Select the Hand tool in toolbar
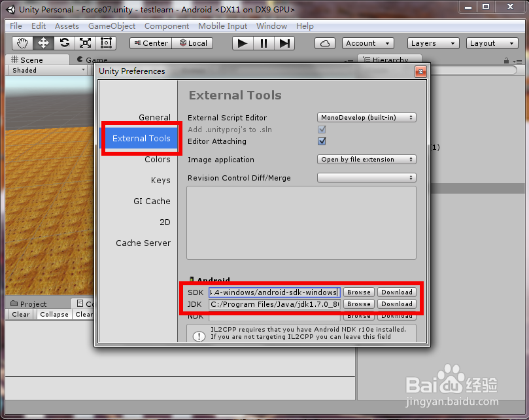Image resolution: width=529 pixels, height=420 pixels. pyautogui.click(x=23, y=43)
